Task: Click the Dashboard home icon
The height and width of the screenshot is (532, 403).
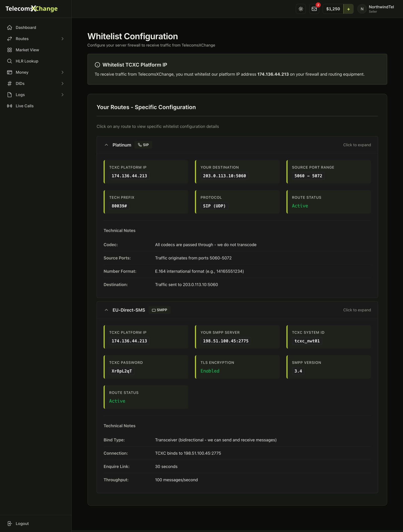Action: [x=10, y=27]
